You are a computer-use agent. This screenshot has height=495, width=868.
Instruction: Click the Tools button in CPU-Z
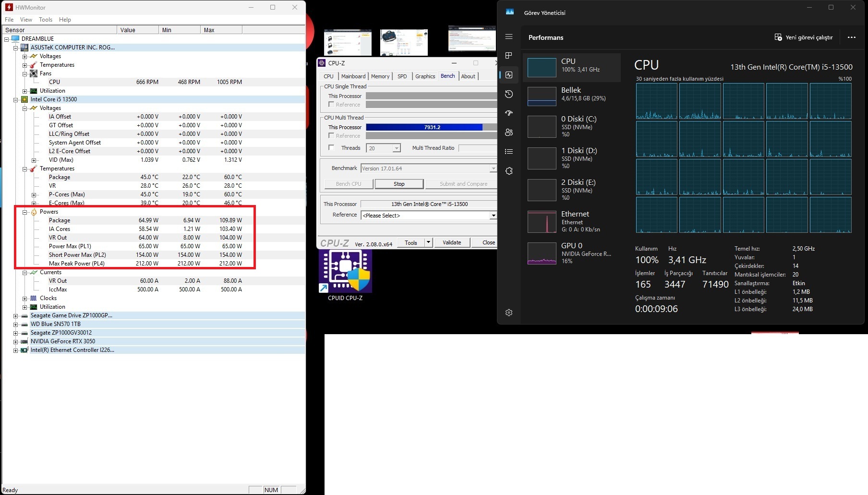click(411, 242)
